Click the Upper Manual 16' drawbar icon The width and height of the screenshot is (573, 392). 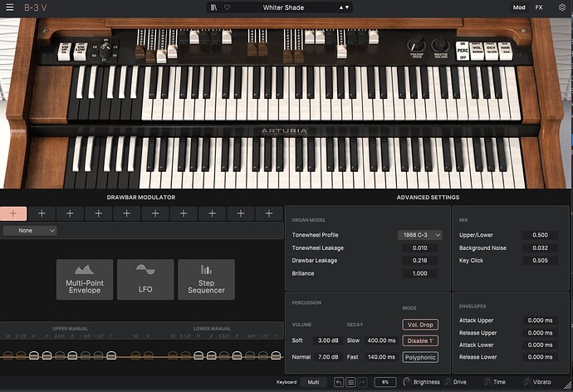pos(8,355)
